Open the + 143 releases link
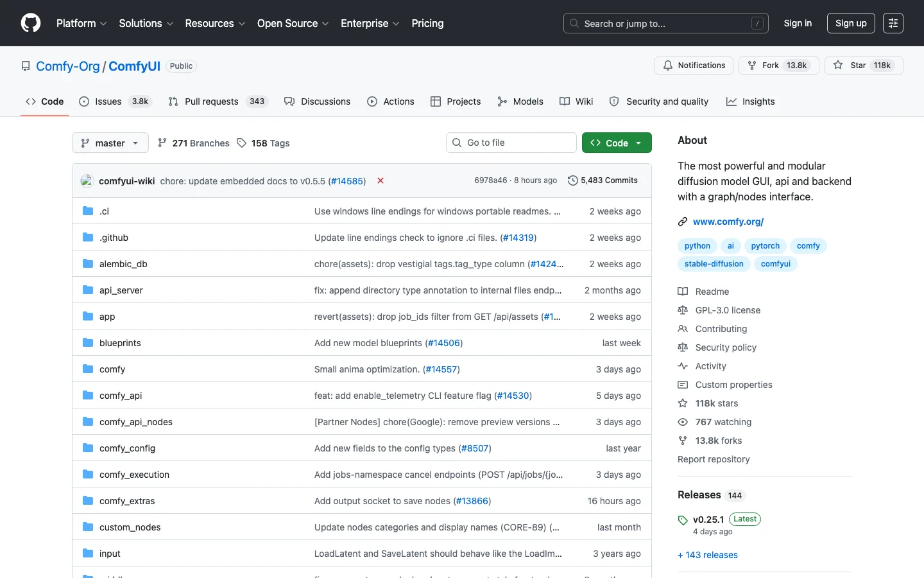 point(708,555)
